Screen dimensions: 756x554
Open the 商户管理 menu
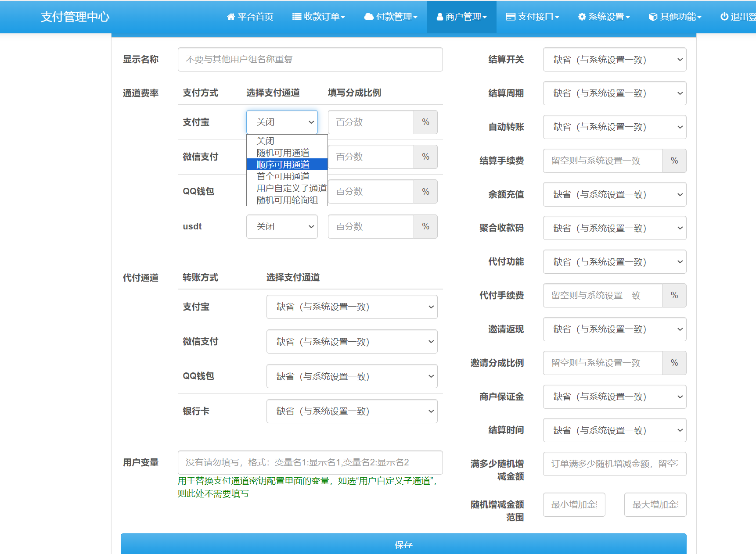[461, 17]
